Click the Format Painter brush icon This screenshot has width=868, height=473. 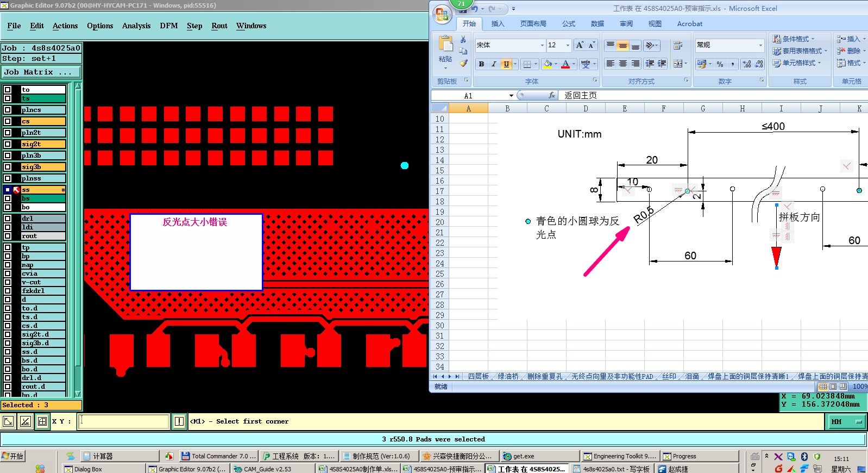pyautogui.click(x=463, y=63)
